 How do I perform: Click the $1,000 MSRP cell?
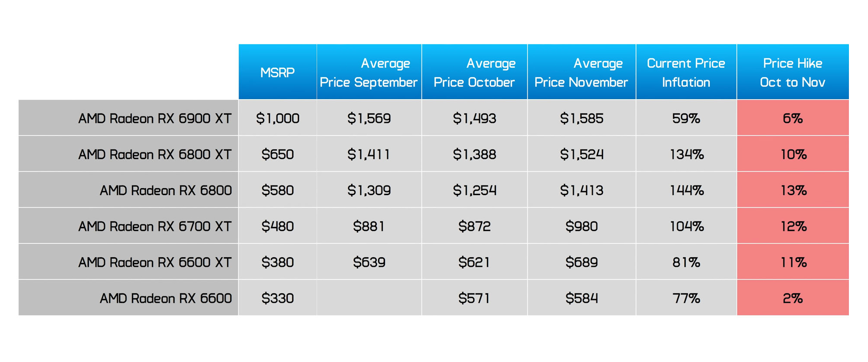click(x=277, y=118)
